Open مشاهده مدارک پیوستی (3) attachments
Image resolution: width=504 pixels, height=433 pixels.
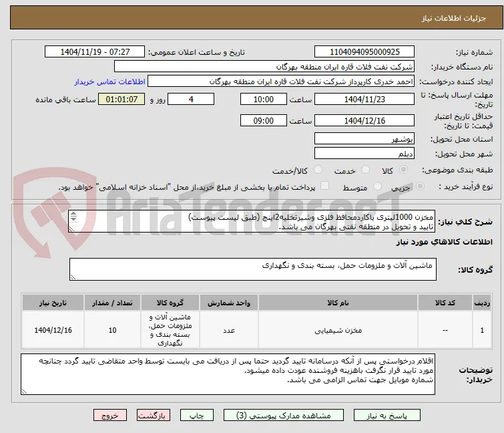(284, 416)
